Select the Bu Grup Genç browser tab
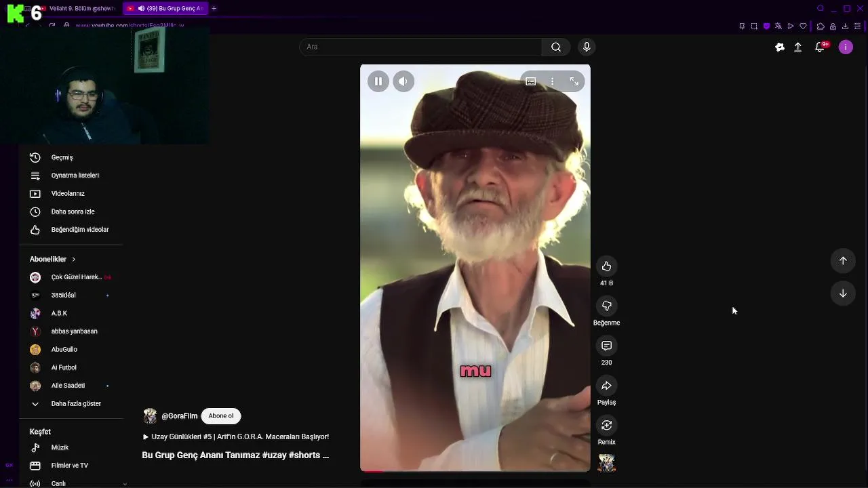The height and width of the screenshot is (488, 868). coord(166,9)
